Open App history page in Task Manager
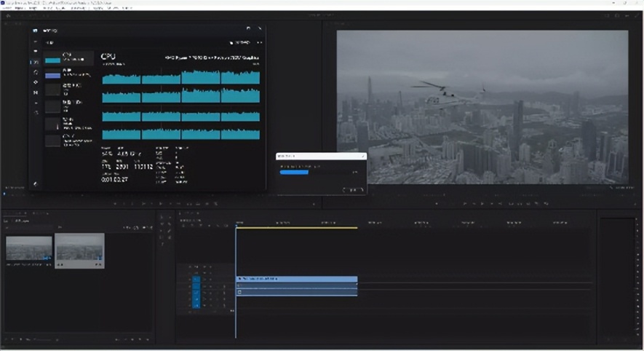The height and width of the screenshot is (351, 644). tap(36, 72)
